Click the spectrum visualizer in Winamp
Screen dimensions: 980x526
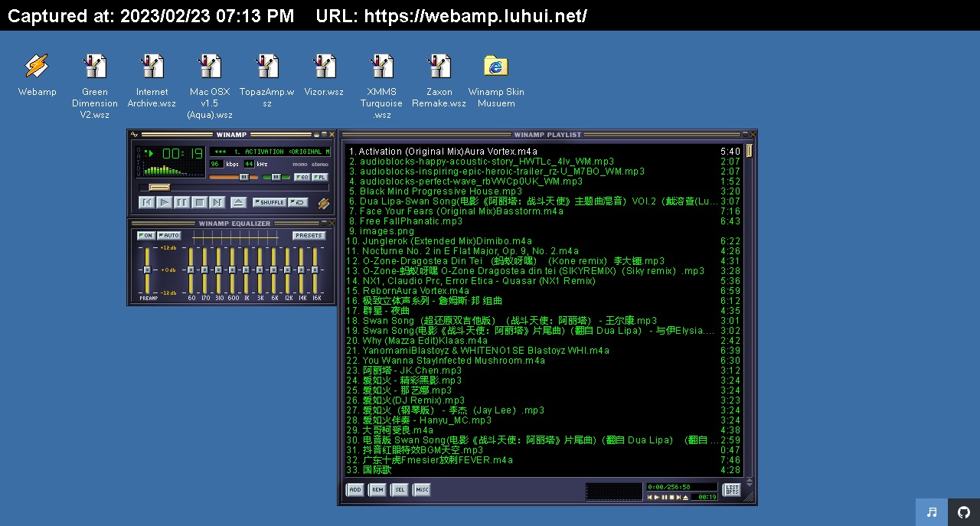175,170
